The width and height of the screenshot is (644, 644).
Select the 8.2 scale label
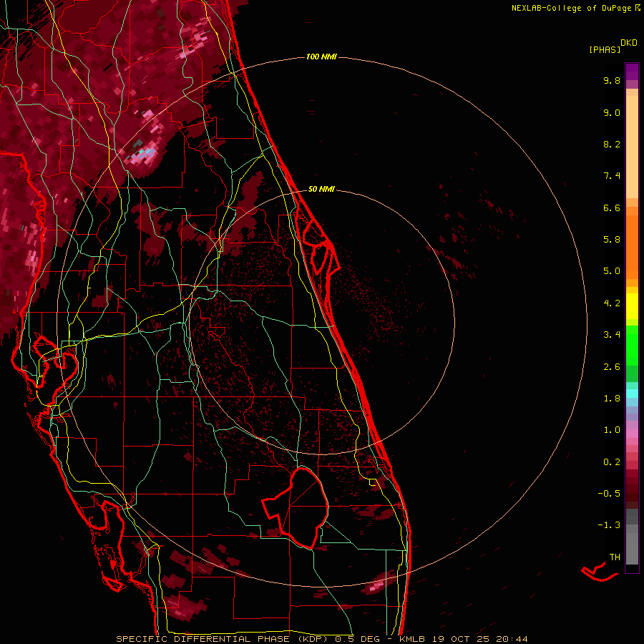612,144
